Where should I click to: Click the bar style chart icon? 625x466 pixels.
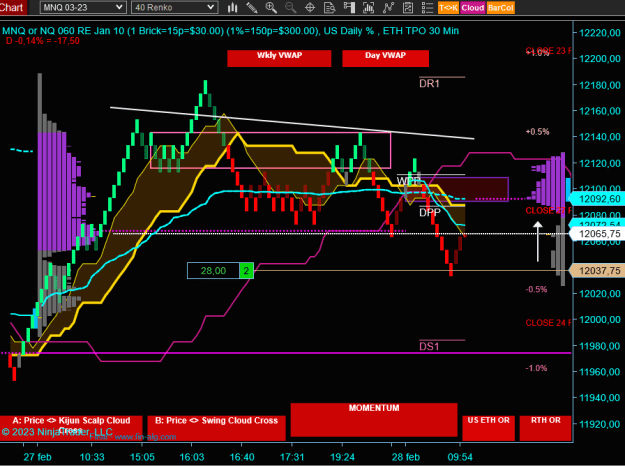click(x=232, y=8)
